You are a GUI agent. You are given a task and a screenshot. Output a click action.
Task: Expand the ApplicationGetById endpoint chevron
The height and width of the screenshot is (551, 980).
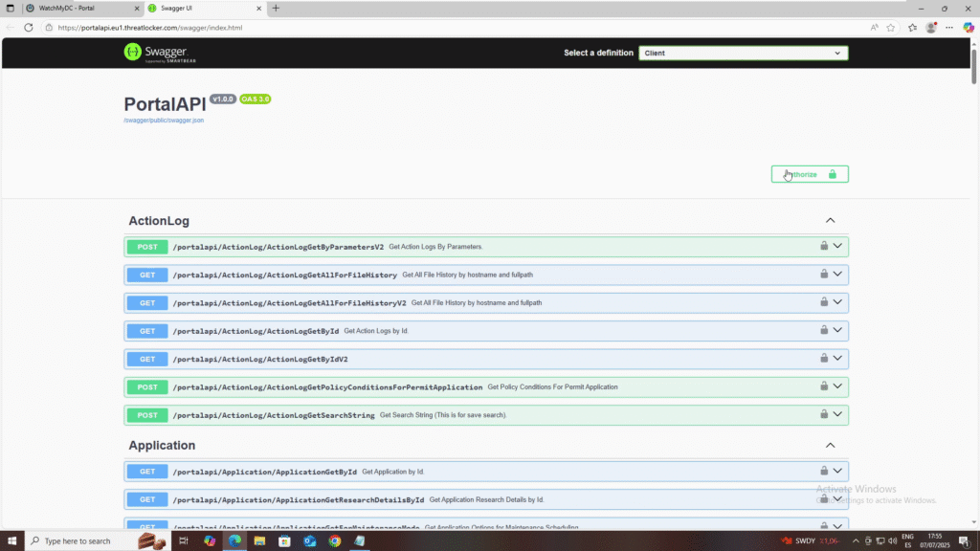(x=837, y=471)
